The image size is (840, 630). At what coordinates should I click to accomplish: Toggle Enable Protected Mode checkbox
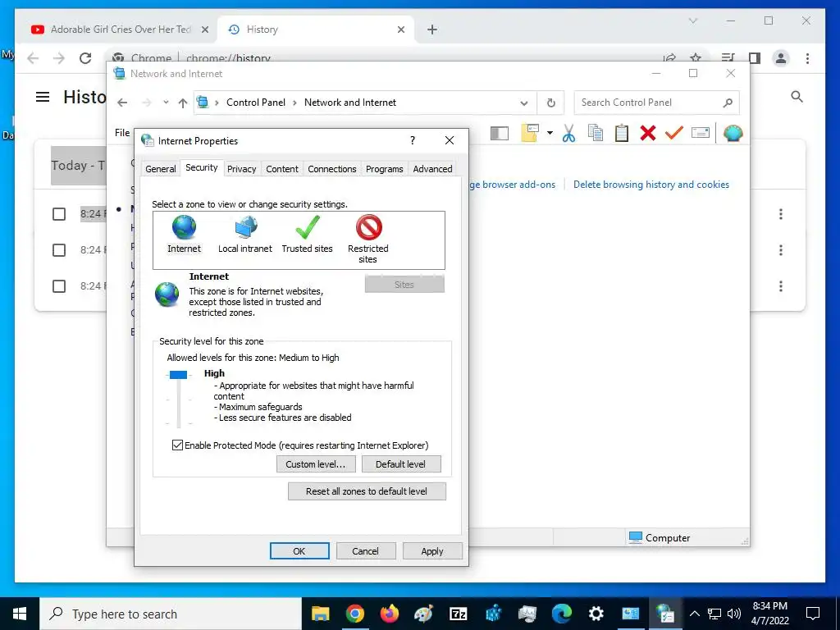pos(177,445)
